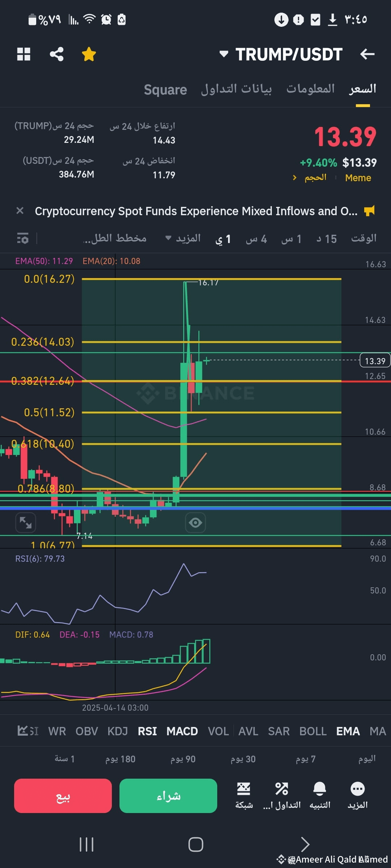The height and width of the screenshot is (868, 391).
Task: Select the السعر tab
Action: click(x=363, y=89)
